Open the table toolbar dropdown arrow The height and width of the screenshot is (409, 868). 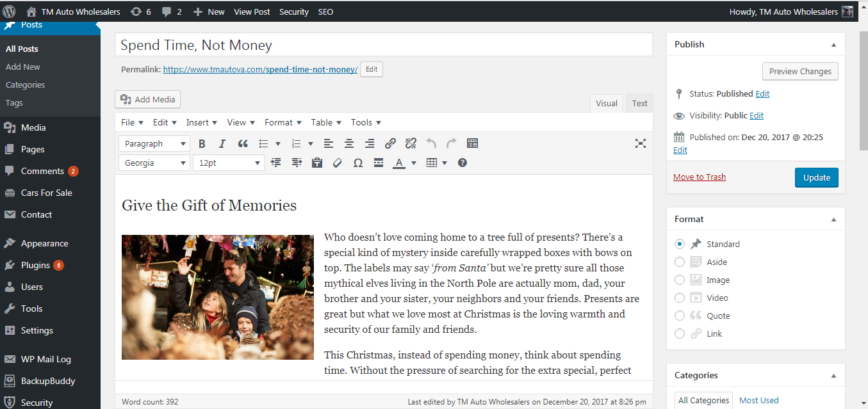(x=445, y=163)
